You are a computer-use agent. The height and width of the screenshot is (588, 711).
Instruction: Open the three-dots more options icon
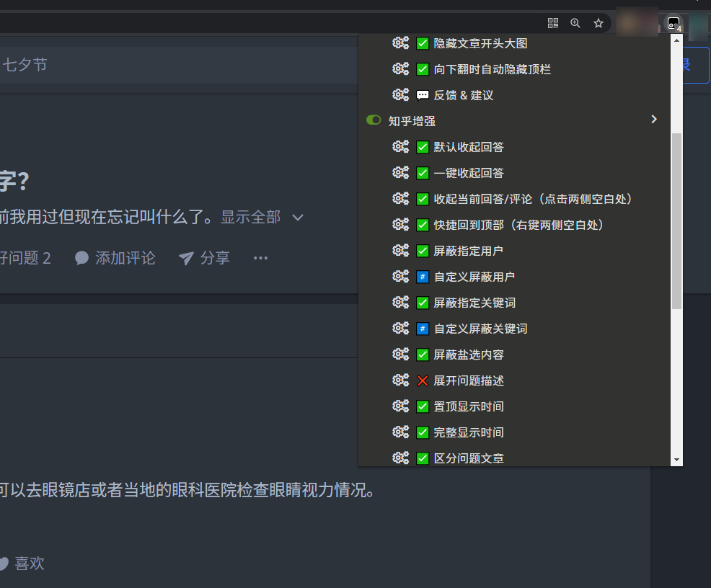coord(260,258)
